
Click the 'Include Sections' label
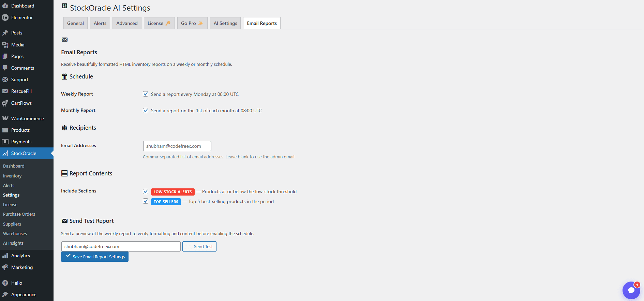tap(79, 191)
